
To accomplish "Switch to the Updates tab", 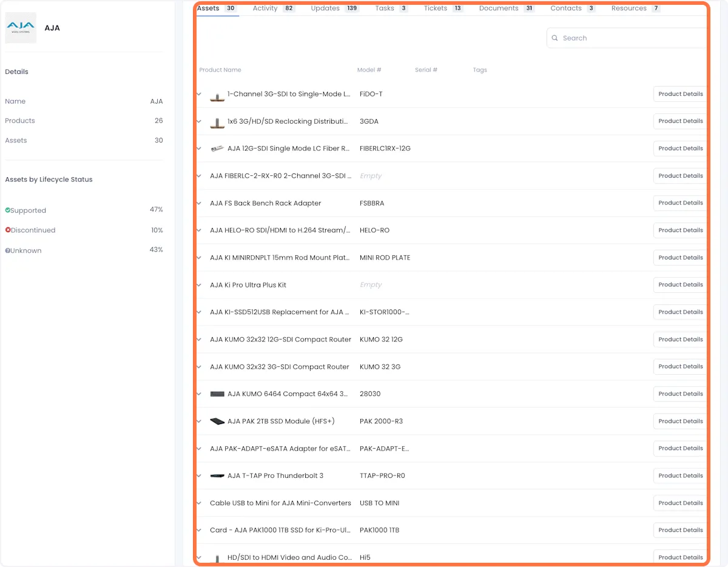I will (335, 8).
